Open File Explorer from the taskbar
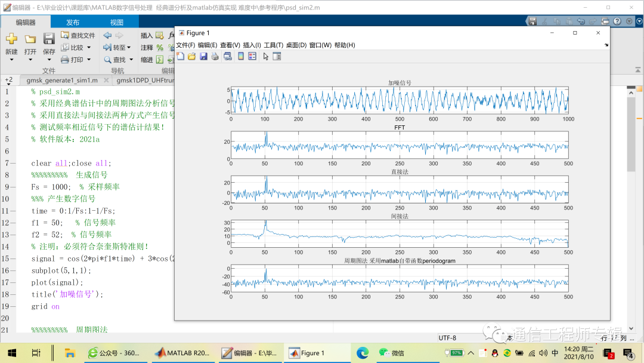This screenshot has width=644, height=363. [70, 353]
